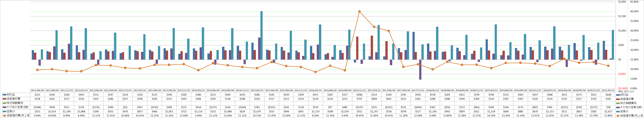Viewport: 644px width, 118px height.
Task: Select the 2015/03/31 column header
Action: [x=257, y=91]
